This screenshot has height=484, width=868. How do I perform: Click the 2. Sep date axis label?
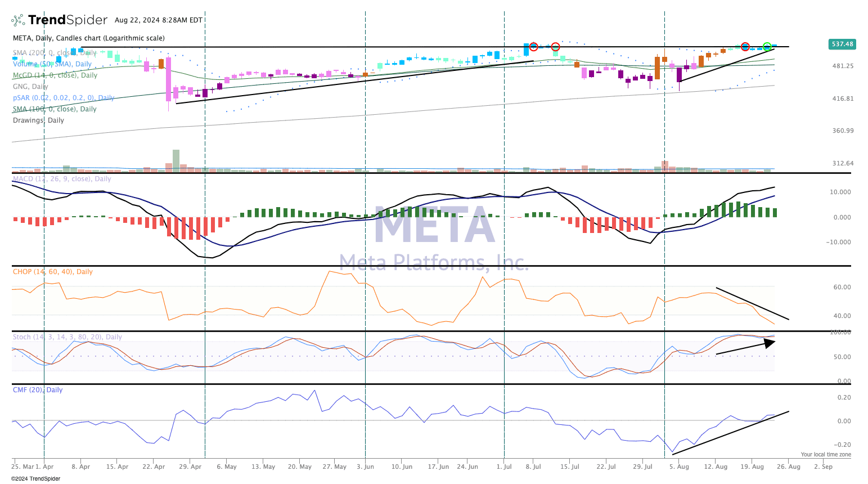point(823,467)
